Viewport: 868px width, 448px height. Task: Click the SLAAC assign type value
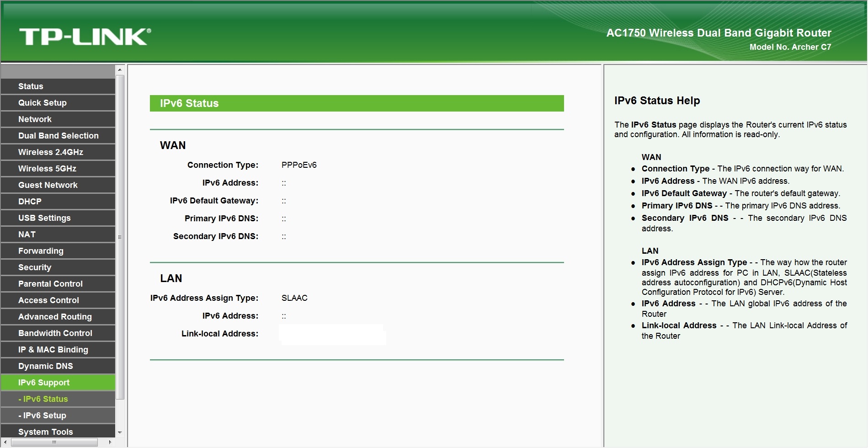(x=294, y=298)
